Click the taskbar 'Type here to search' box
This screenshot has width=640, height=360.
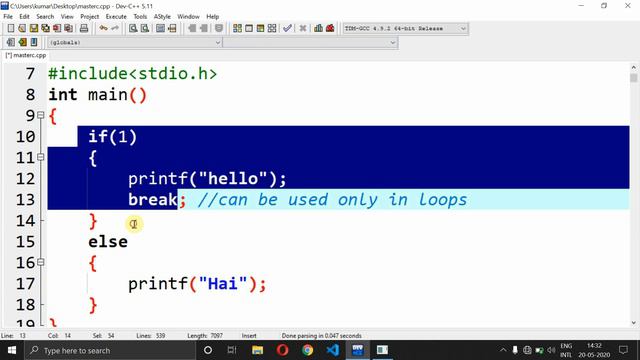110,350
